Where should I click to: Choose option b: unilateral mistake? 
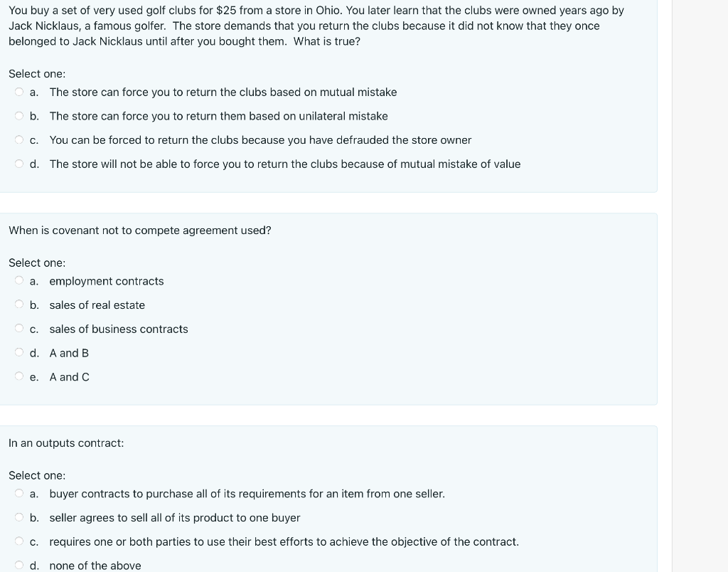[19, 116]
